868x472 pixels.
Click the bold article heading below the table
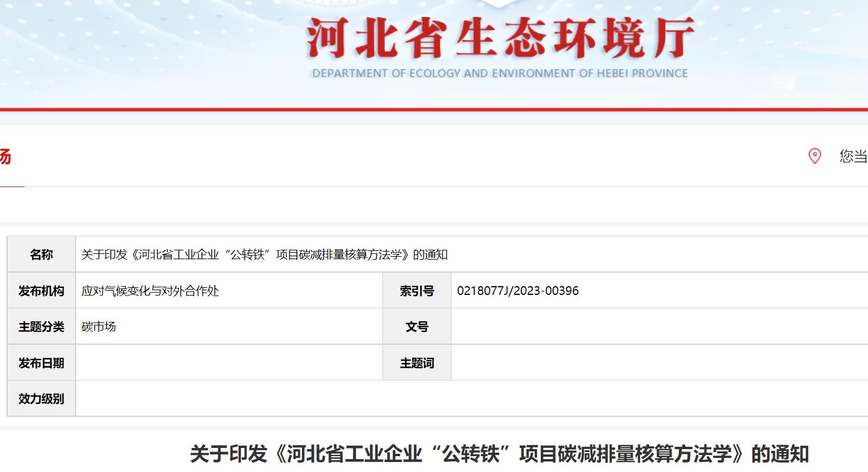(499, 454)
